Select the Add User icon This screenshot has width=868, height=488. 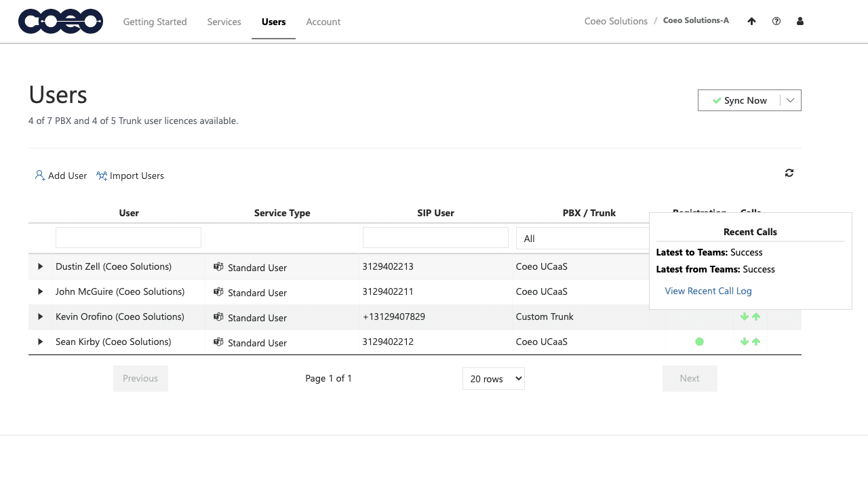39,175
